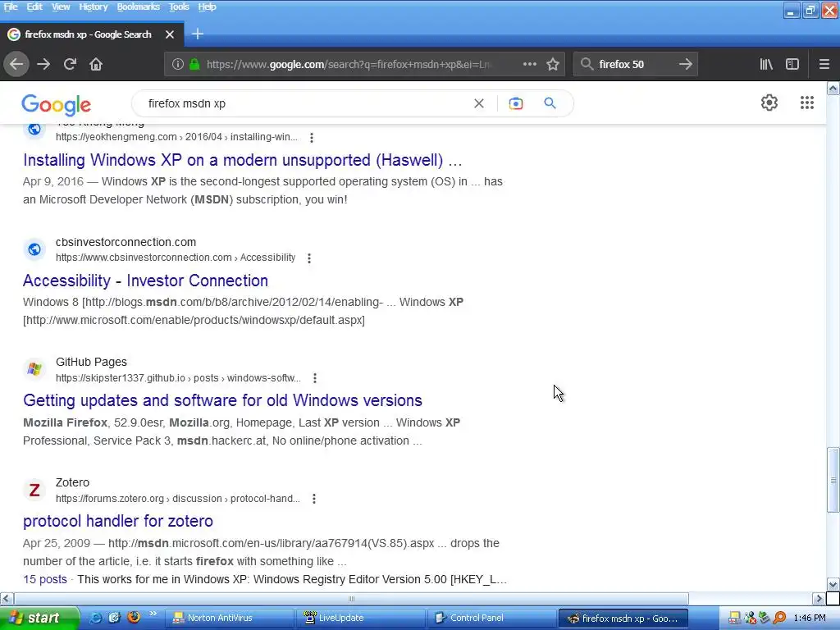Screen dimensions: 840x630
Task: Search by image with Google Lens
Action: pyautogui.click(x=516, y=103)
